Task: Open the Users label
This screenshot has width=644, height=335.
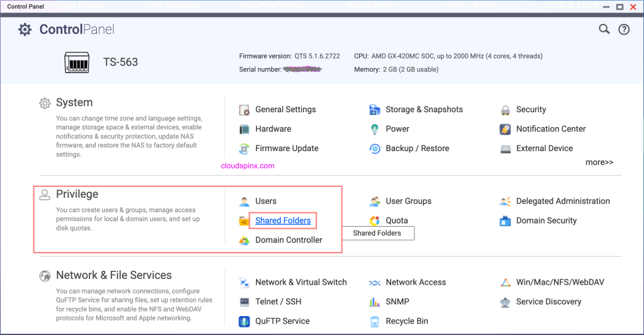Action: (266, 202)
